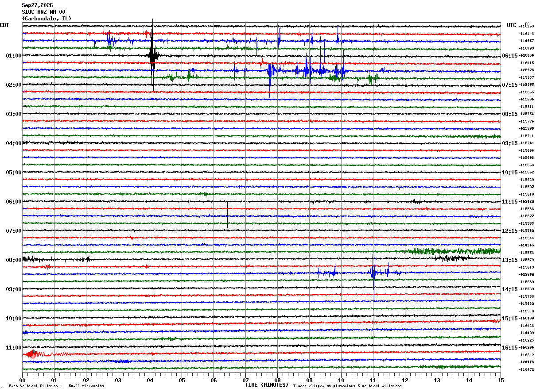Click the SIUC HNZ NM 00 title
Image resolution: width=536 pixels, height=392 pixels.
click(44, 12)
